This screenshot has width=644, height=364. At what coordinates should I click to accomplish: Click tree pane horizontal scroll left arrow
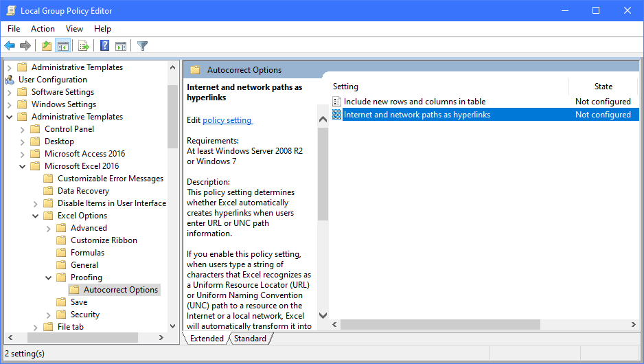(10, 338)
